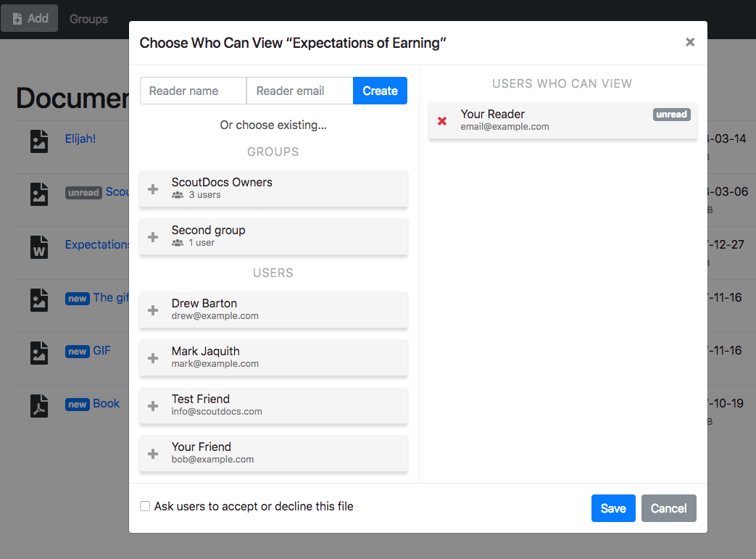Save the viewer list changes
The width and height of the screenshot is (756, 559).
[x=613, y=508]
